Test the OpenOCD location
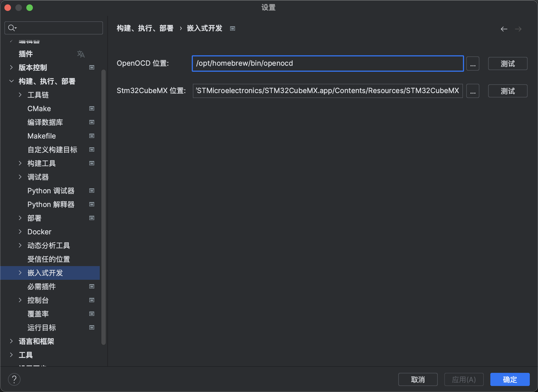Screen dimensions: 538x392 point(507,64)
